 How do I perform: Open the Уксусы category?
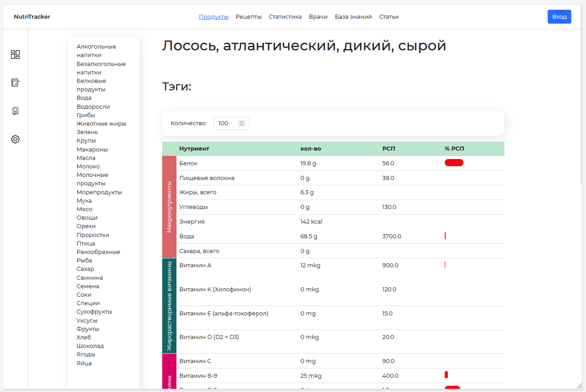tap(87, 321)
